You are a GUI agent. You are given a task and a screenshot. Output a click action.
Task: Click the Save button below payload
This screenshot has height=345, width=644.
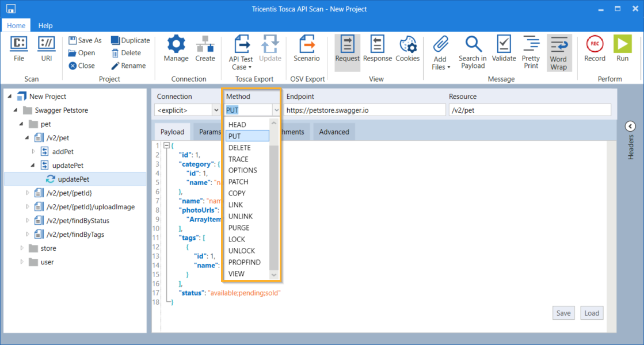(563, 313)
